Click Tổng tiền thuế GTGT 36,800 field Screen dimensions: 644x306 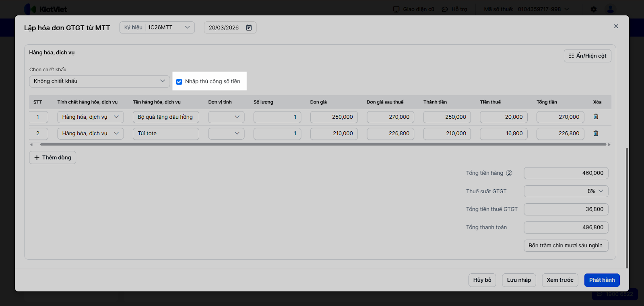tap(566, 209)
